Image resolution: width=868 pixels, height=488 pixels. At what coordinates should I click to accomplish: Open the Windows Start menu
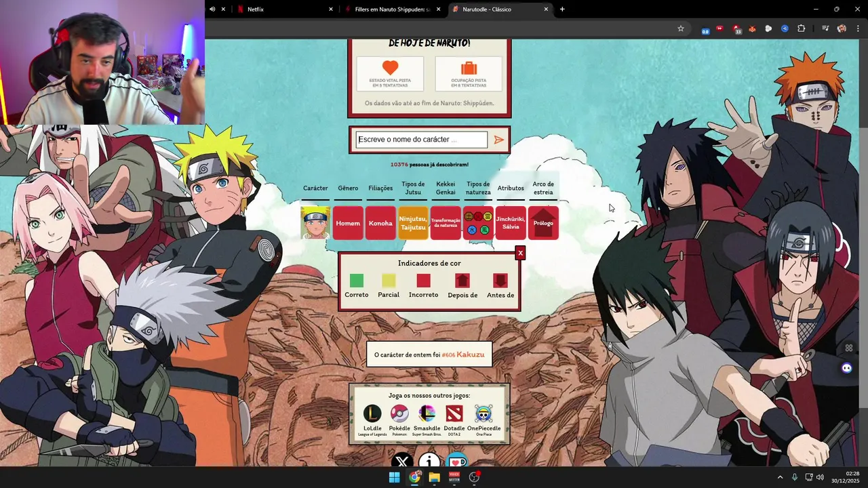tap(394, 477)
